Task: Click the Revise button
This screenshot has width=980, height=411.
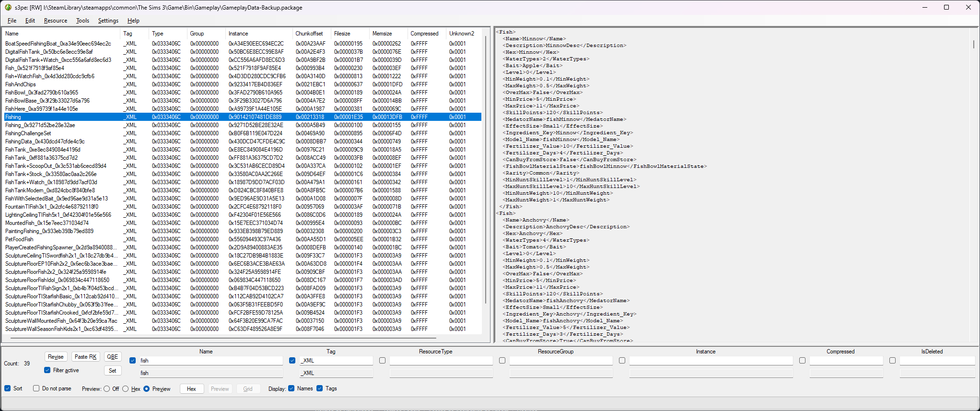Action: tap(56, 357)
